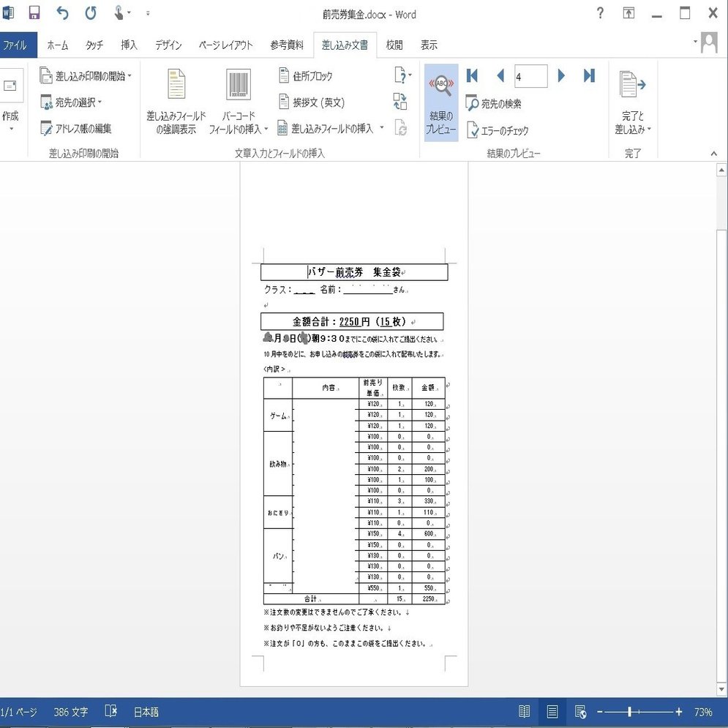Switch to Print Layout view
The height and width of the screenshot is (728, 728).
click(x=552, y=711)
